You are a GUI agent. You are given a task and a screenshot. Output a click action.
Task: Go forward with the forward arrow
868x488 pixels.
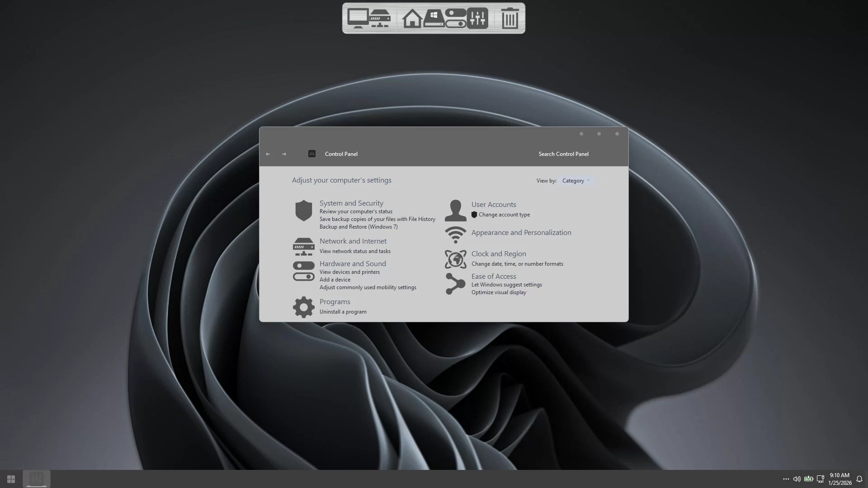(284, 154)
